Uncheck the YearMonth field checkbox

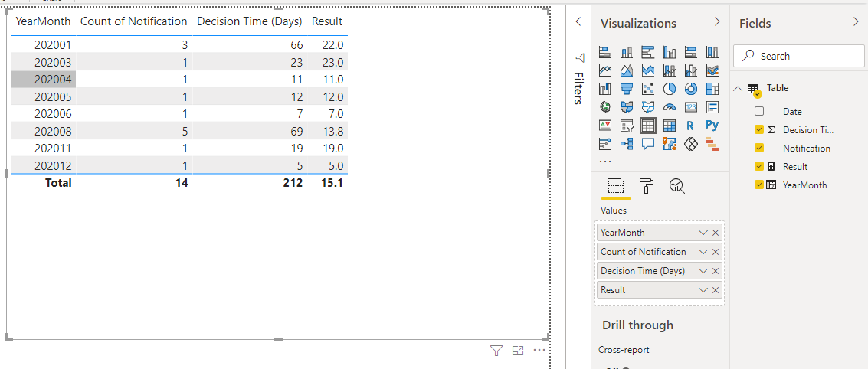(x=759, y=184)
